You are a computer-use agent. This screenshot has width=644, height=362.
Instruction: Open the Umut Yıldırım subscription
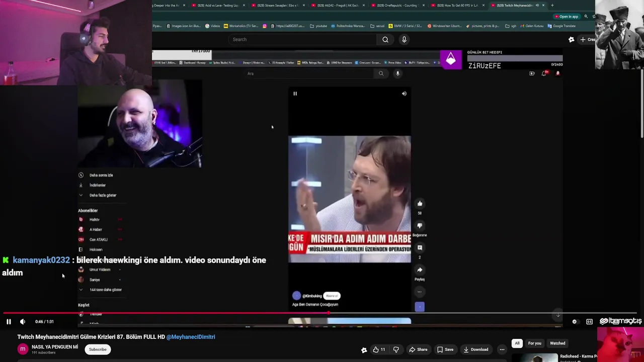(101, 269)
